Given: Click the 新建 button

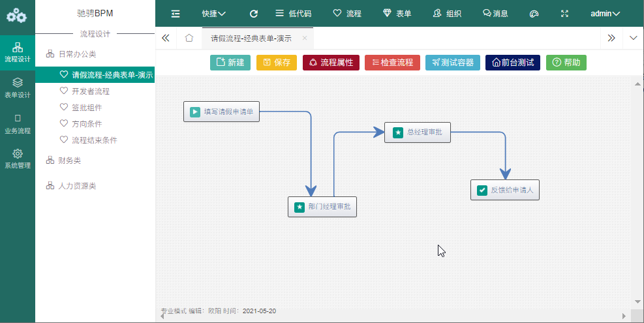Looking at the screenshot, I should click(230, 63).
